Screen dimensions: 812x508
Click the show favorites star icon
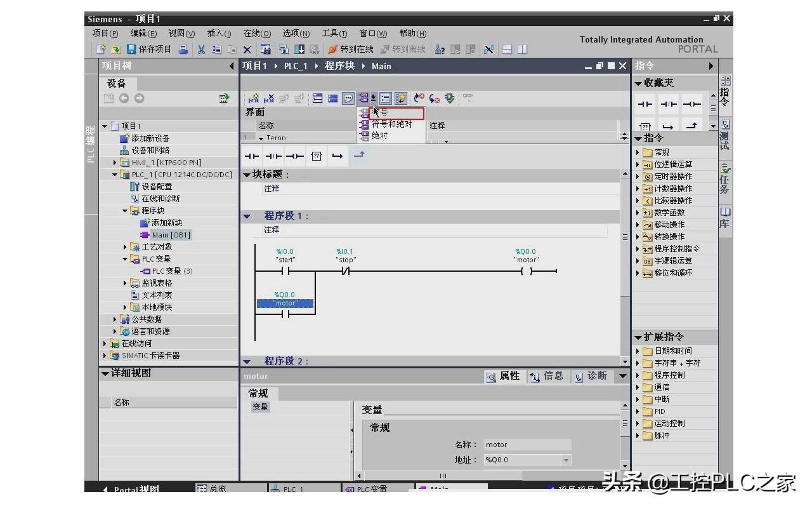tap(401, 98)
